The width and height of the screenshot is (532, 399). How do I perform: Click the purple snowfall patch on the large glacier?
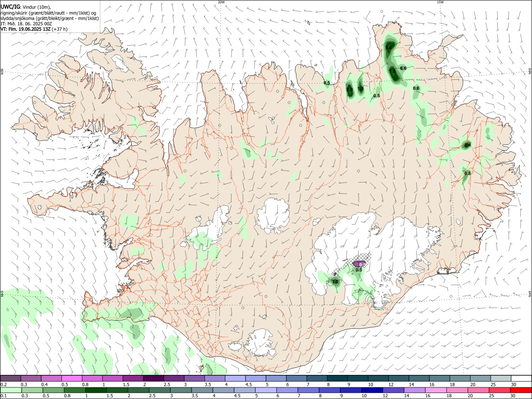pos(359,264)
